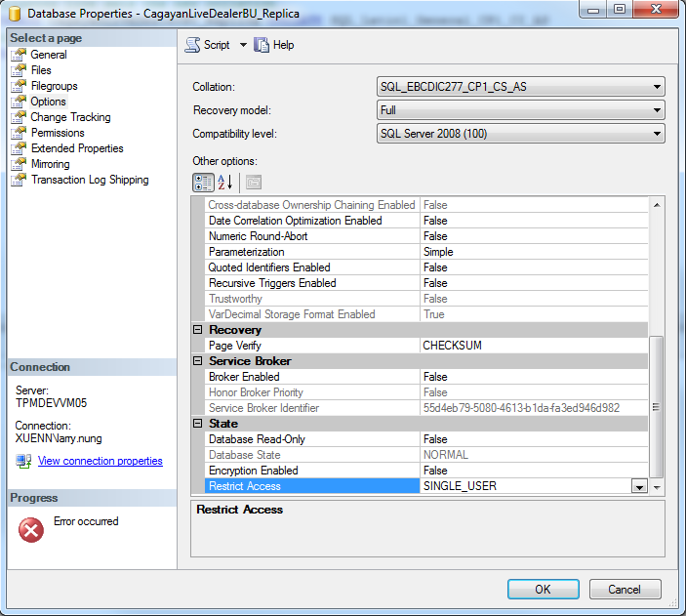Collapse the Recovery section
The image size is (686, 616).
[198, 330]
